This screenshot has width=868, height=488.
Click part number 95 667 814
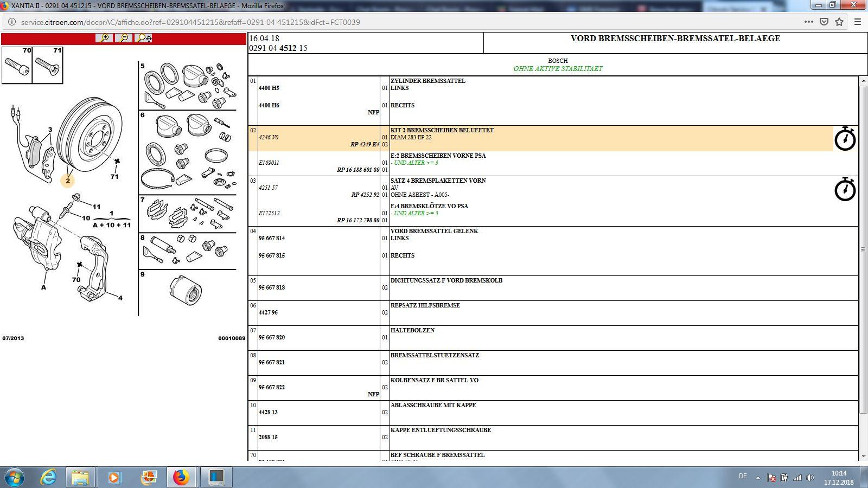point(272,238)
